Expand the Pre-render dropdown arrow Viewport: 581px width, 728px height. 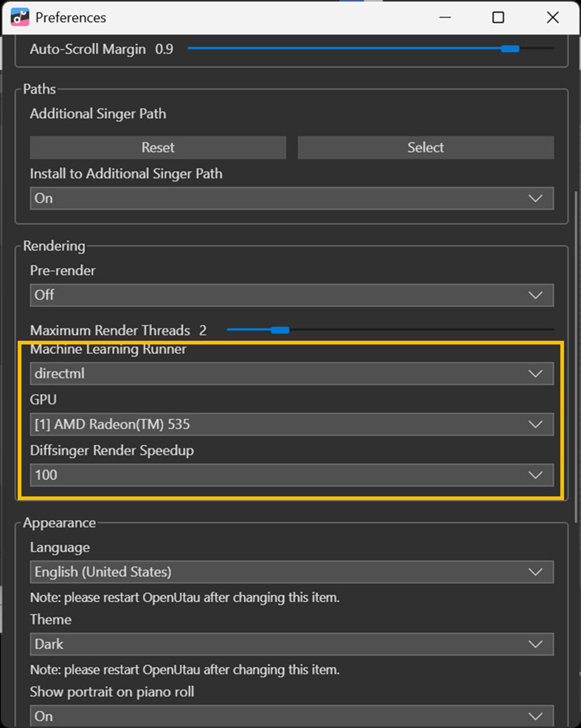pyautogui.click(x=535, y=295)
